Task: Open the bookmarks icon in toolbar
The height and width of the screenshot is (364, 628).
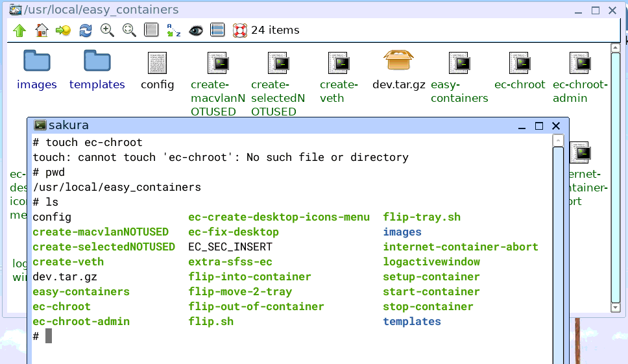Action: (64, 30)
